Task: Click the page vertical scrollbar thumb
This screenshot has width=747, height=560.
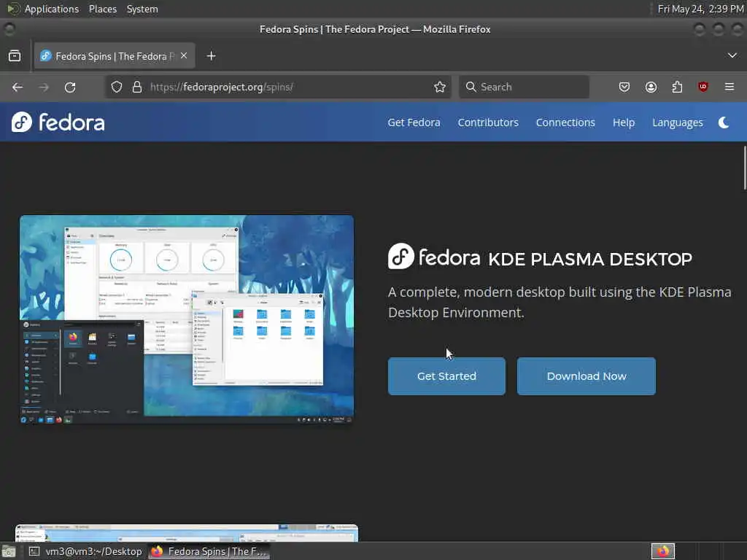Action: pos(745,168)
